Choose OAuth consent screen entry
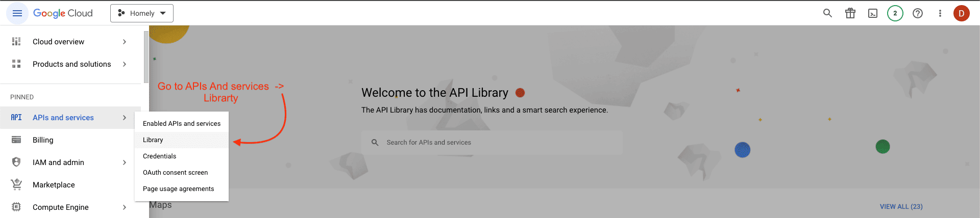 pyautogui.click(x=175, y=173)
